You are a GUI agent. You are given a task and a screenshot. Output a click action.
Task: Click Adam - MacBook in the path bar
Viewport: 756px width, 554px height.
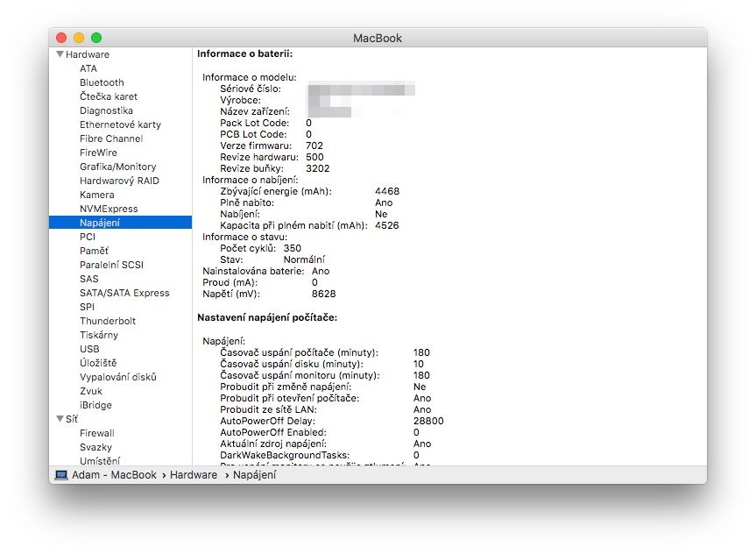point(114,475)
